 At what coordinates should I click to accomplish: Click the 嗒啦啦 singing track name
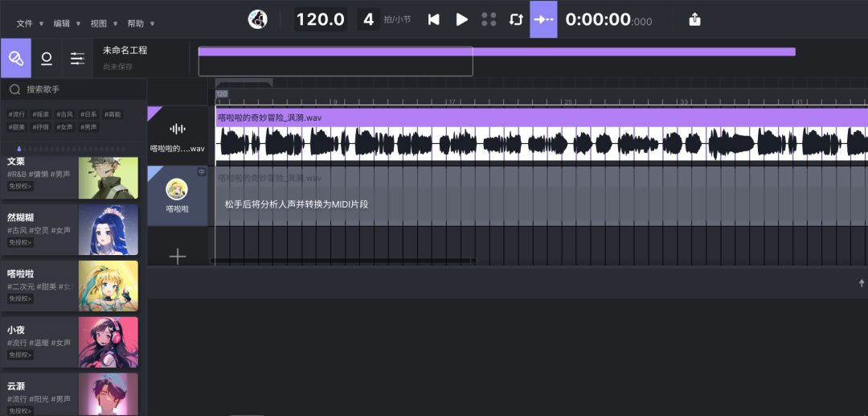(x=177, y=209)
